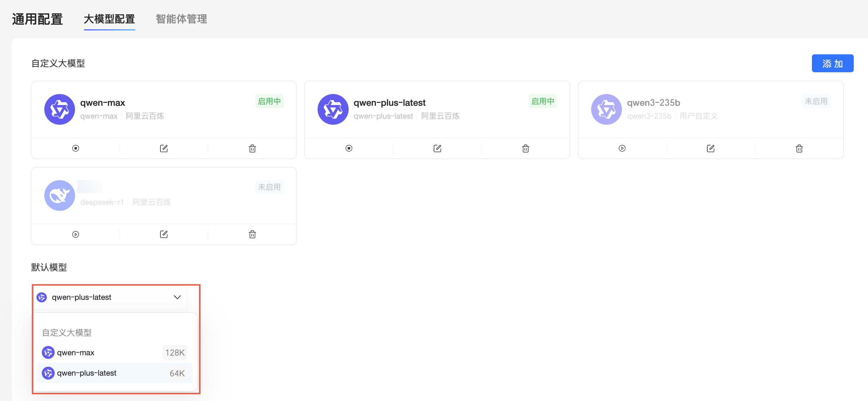Open edit for qwen3-235b model
The image size is (868, 401).
point(710,148)
